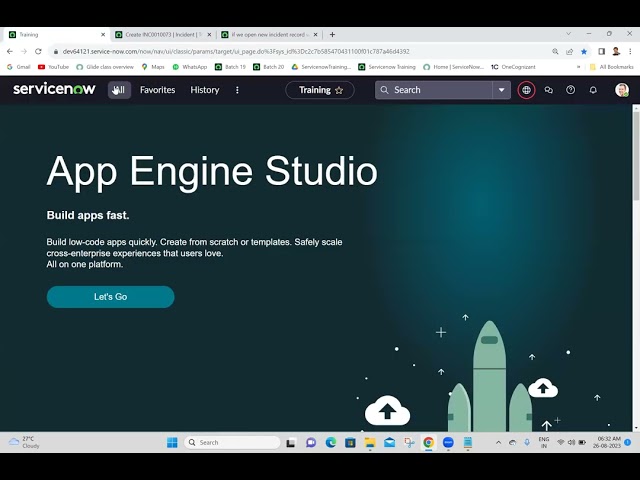640x480 pixels.
Task: Open the Maps bookmark
Action: 153,67
